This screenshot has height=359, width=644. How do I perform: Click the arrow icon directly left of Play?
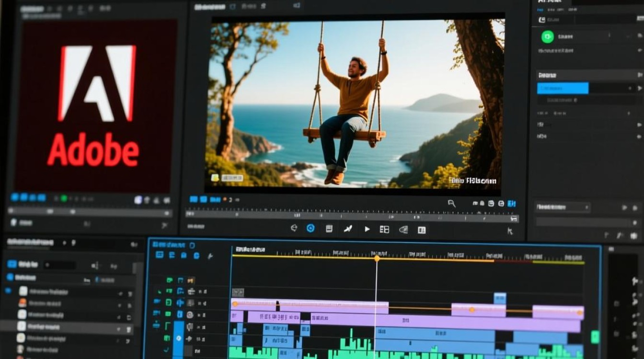348,229
